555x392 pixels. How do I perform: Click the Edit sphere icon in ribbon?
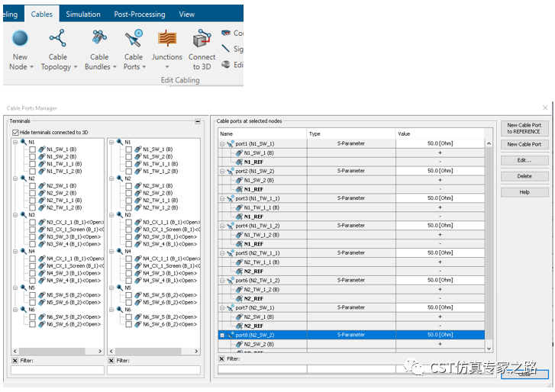pyautogui.click(x=226, y=64)
